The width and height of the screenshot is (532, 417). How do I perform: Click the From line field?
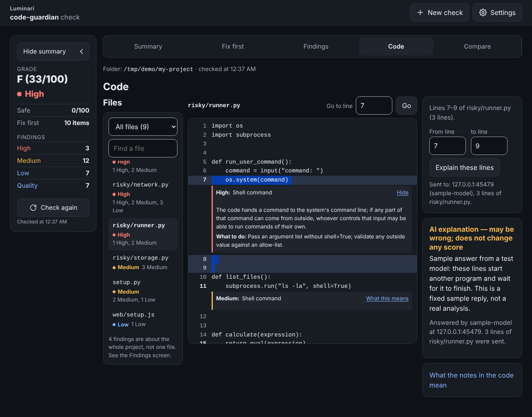pyautogui.click(x=448, y=146)
